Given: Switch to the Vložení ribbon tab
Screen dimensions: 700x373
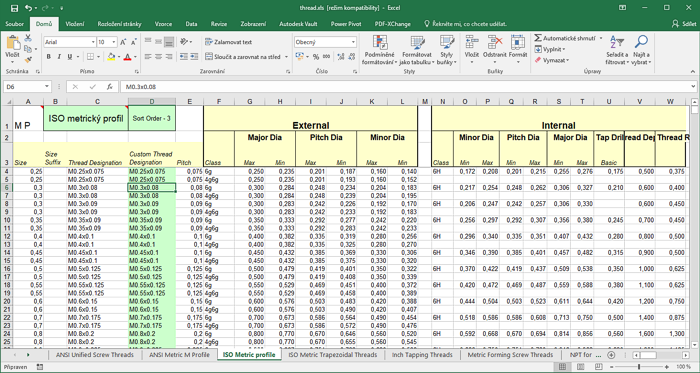Looking at the screenshot, I should pyautogui.click(x=75, y=24).
